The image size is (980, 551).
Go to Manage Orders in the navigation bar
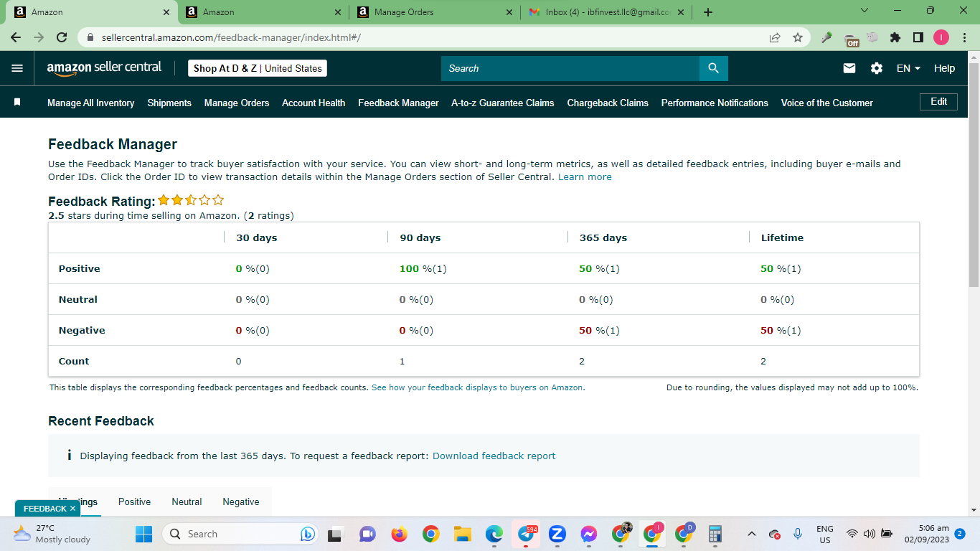click(237, 103)
